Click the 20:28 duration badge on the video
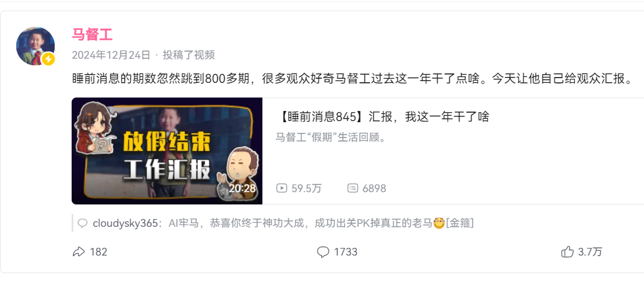 [x=242, y=188]
